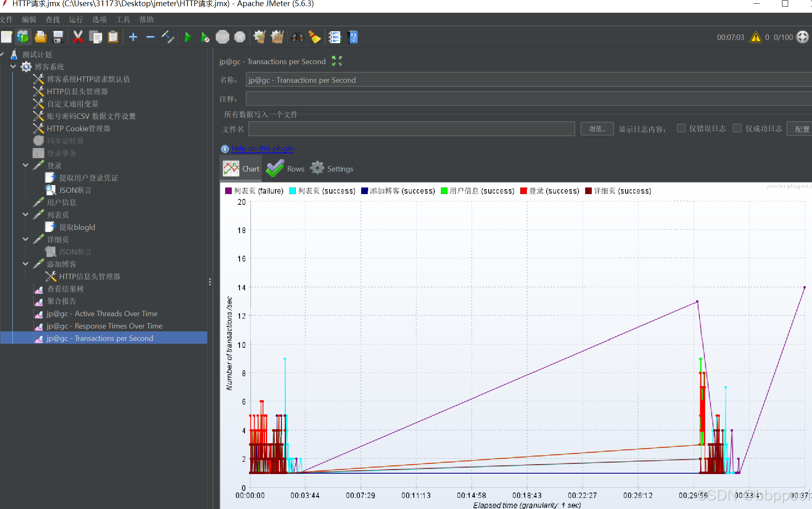Screen dimensions: 812x509
Task: Click the 浏览... browse button
Action: (x=597, y=129)
